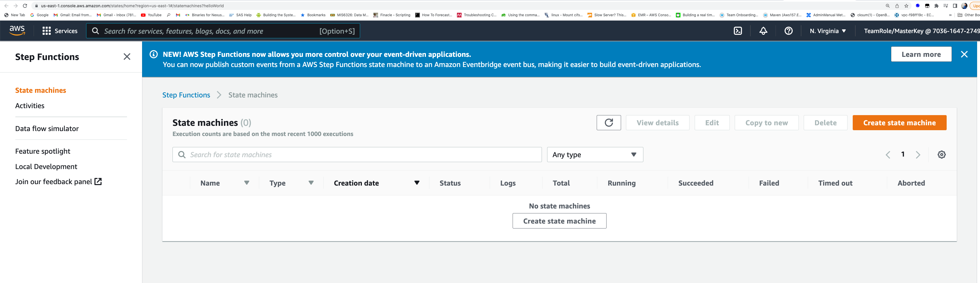Click the AWS logo home icon
Image resolution: width=980 pixels, height=283 pixels.
pos(17,31)
